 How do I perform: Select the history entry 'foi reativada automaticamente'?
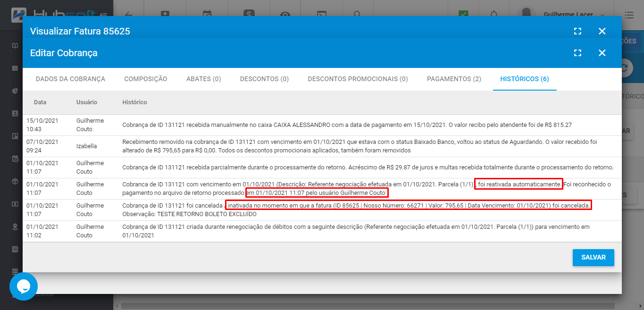366,189
